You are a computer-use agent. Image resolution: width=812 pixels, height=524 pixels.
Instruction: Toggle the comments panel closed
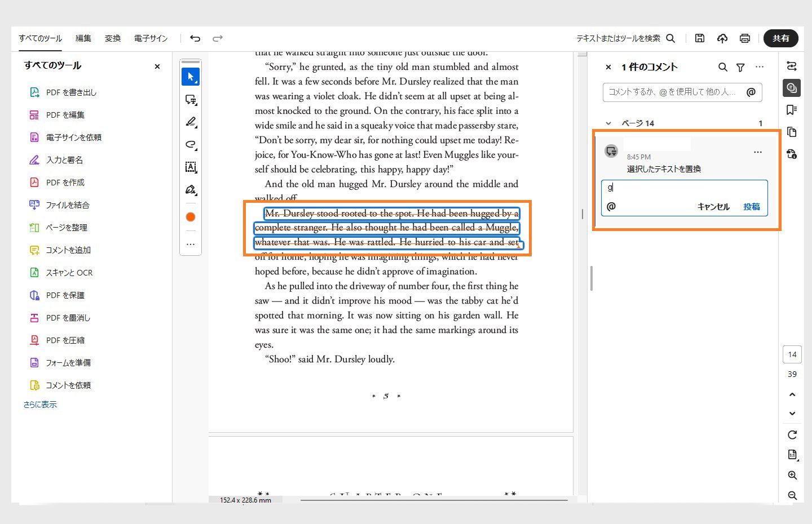608,67
